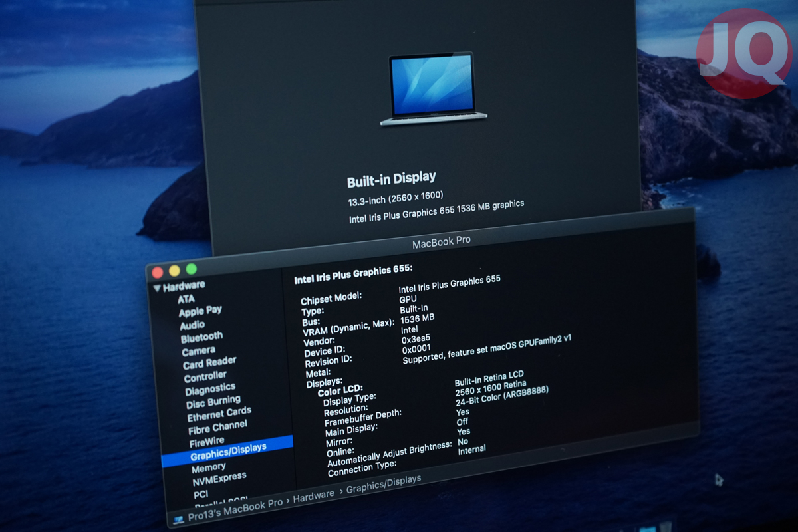Open PCI hardware entry

coord(201,494)
